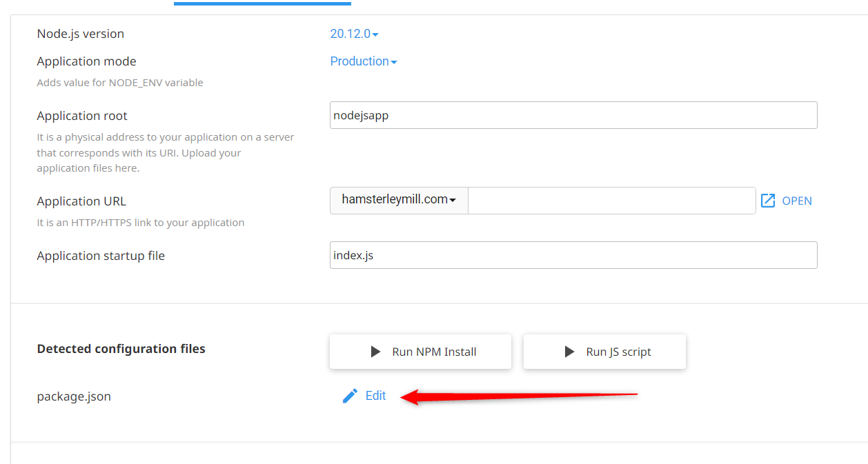Image resolution: width=868 pixels, height=464 pixels.
Task: Open the Node.js version 20.12.0 dropdown
Action: [355, 34]
